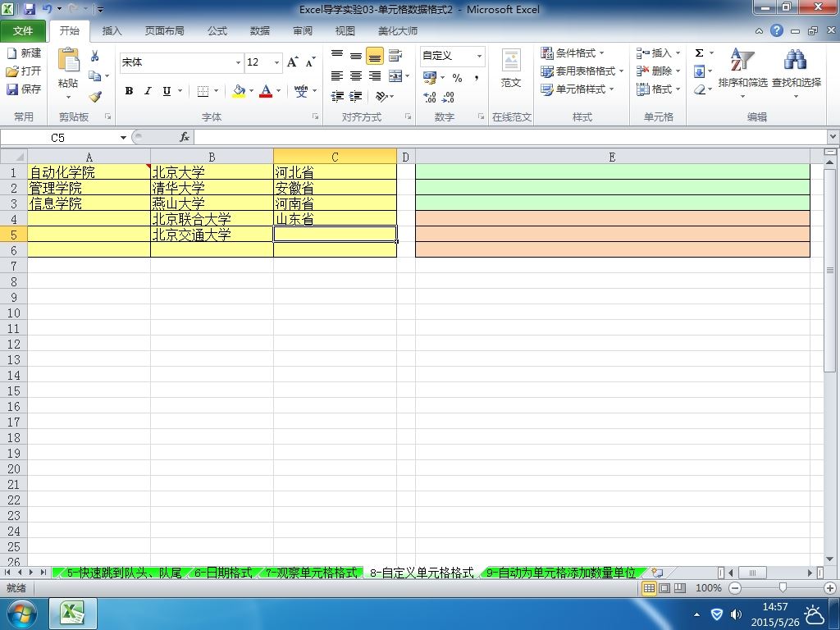840x630 pixels.
Task: Open Format as Table (套用表格格式) menu
Action: 582,71
